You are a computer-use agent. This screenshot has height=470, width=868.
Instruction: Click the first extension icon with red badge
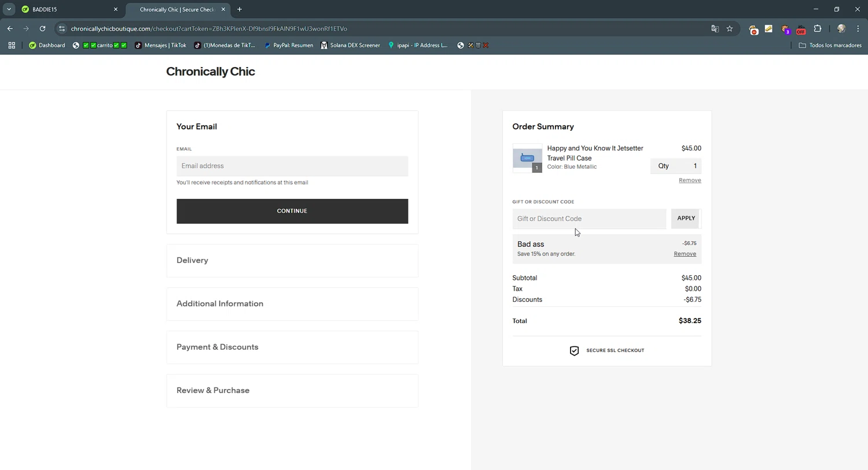point(753,29)
